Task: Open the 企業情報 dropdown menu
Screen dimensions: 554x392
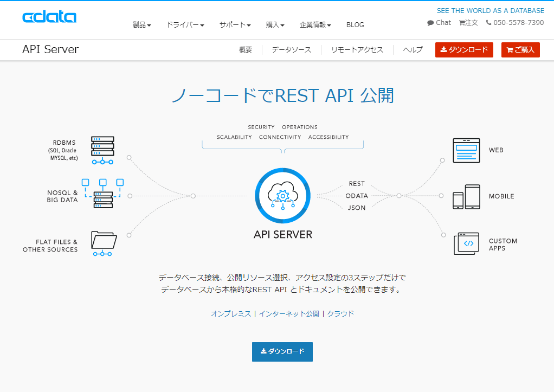Action: click(x=315, y=25)
